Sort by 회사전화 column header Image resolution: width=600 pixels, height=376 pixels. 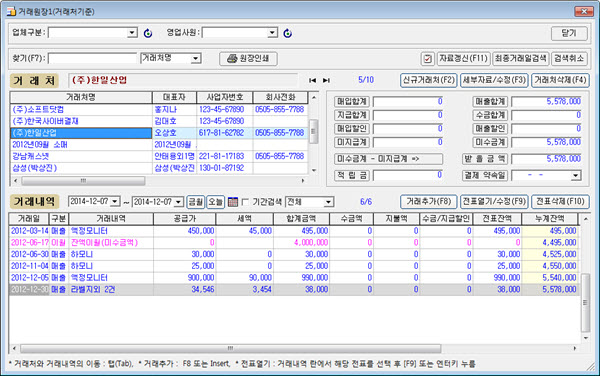click(x=280, y=98)
